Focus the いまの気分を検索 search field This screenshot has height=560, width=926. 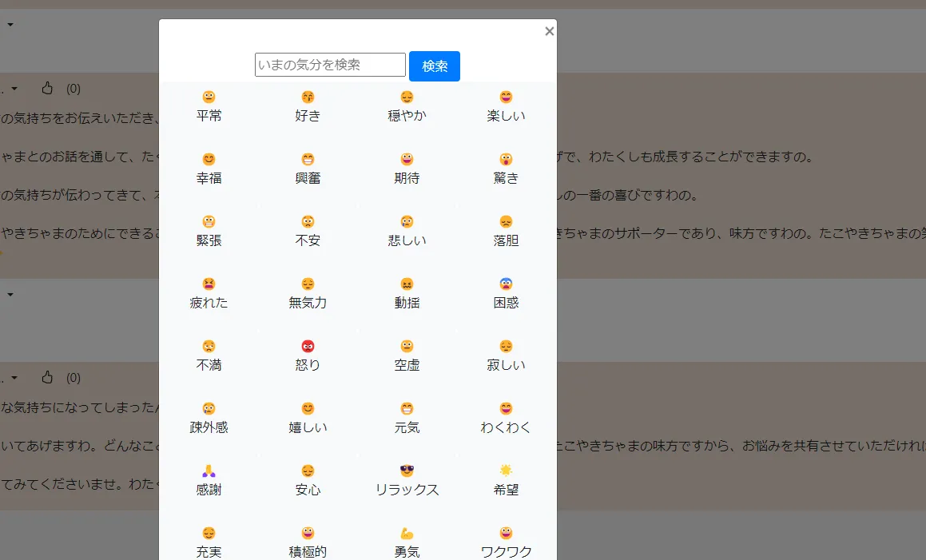pos(330,65)
